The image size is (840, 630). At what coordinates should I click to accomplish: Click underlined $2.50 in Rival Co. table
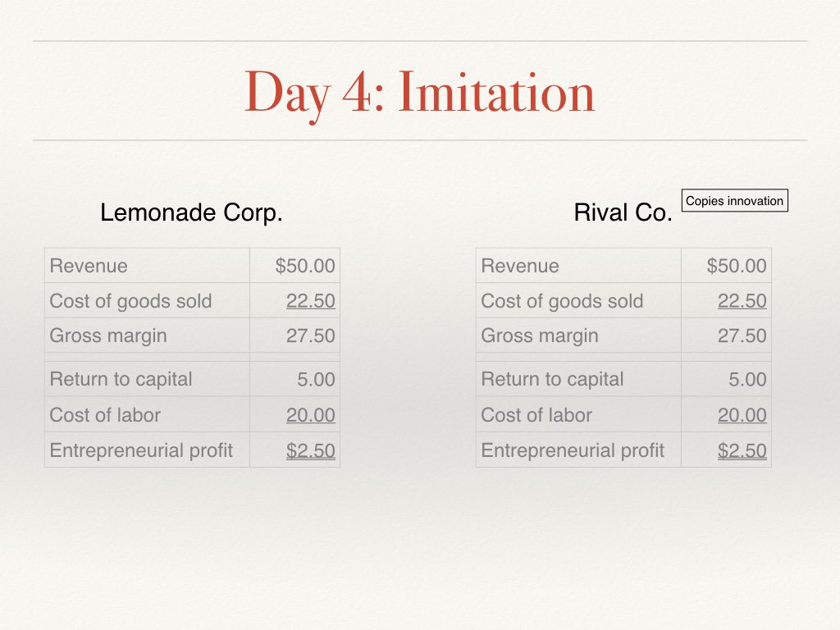click(x=742, y=450)
